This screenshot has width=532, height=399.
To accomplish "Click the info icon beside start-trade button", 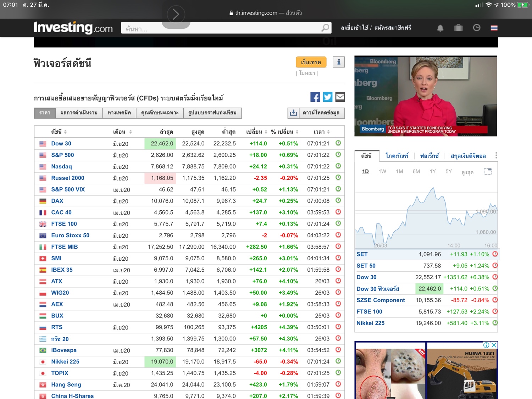I will click(339, 62).
